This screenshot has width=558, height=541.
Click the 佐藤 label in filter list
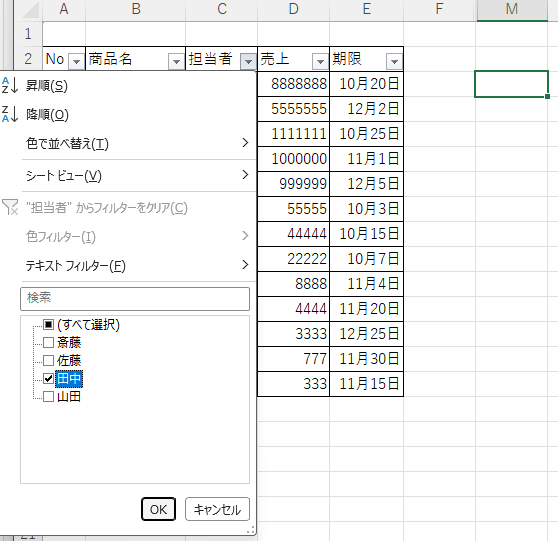(69, 361)
